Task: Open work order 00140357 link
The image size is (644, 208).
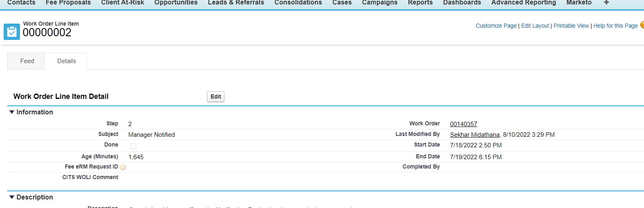Action: [x=464, y=124]
